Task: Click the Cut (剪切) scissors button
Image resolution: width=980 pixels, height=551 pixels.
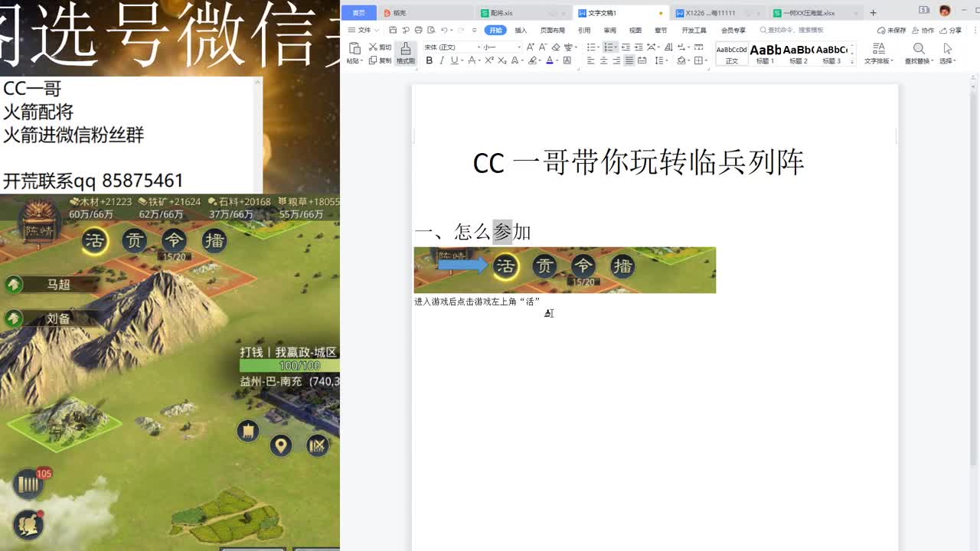Action: (379, 47)
